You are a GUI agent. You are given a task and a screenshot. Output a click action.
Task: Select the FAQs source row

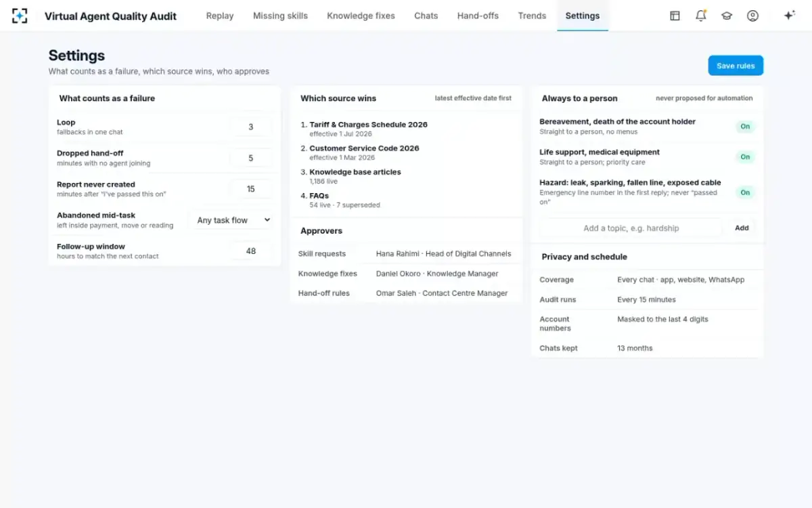[x=406, y=200]
